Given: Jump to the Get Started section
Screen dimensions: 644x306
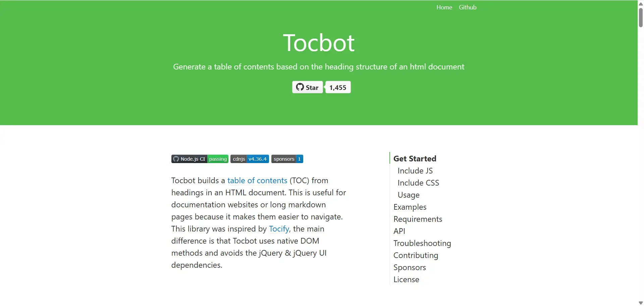Looking at the screenshot, I should (415, 159).
